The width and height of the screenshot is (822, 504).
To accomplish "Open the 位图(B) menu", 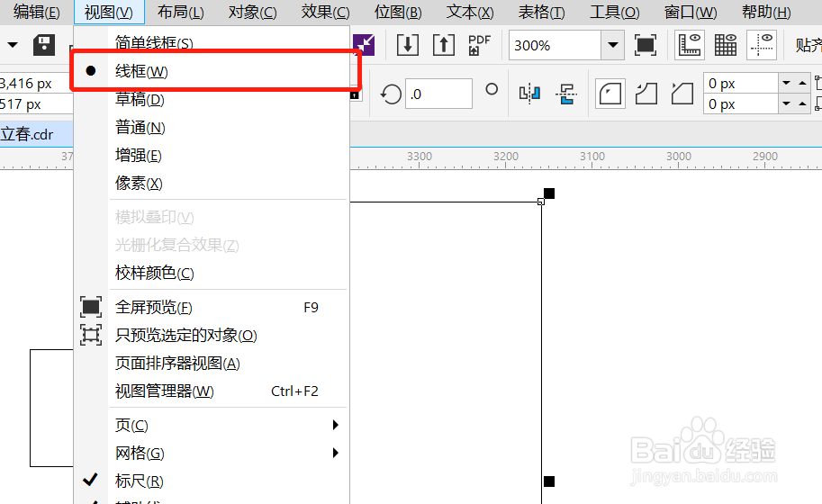I will pyautogui.click(x=397, y=12).
